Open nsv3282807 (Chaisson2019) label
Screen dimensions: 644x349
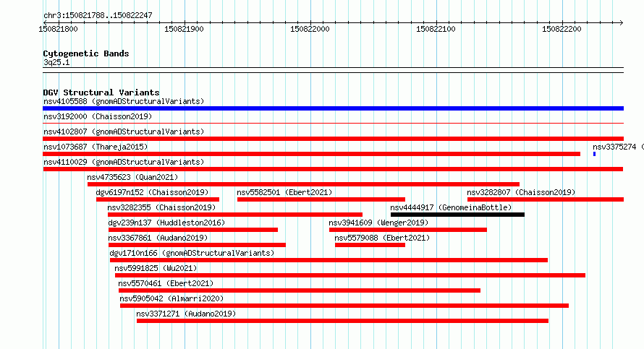coord(521,192)
